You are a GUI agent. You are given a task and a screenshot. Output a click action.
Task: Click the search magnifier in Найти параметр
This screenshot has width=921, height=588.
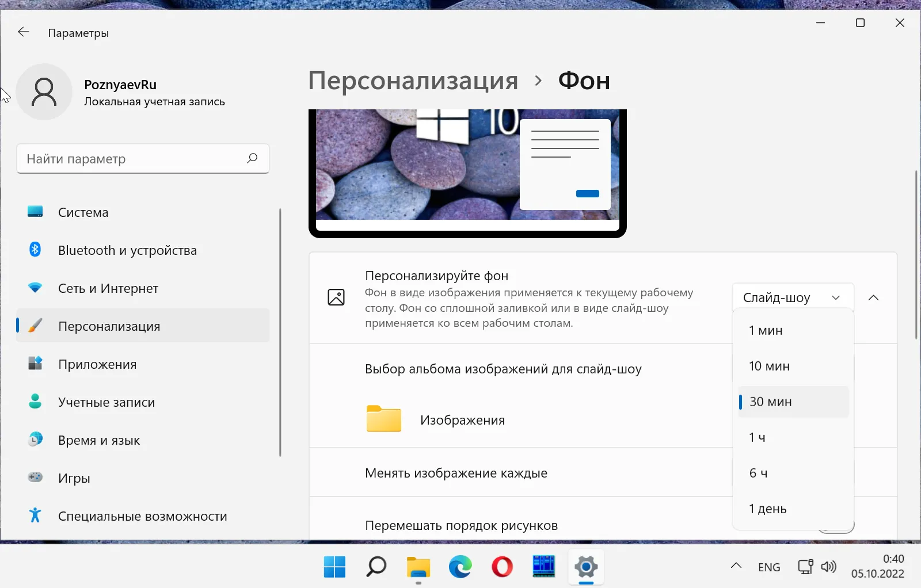coord(252,158)
